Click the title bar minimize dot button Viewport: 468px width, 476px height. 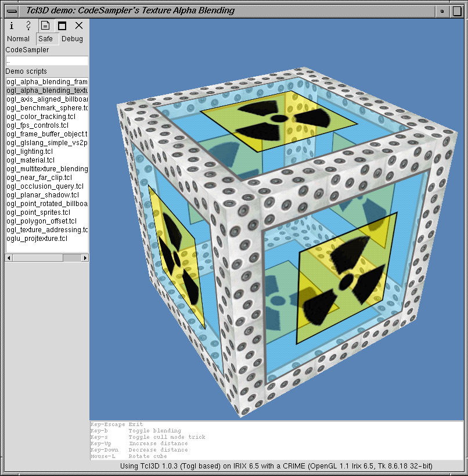[x=442, y=11]
